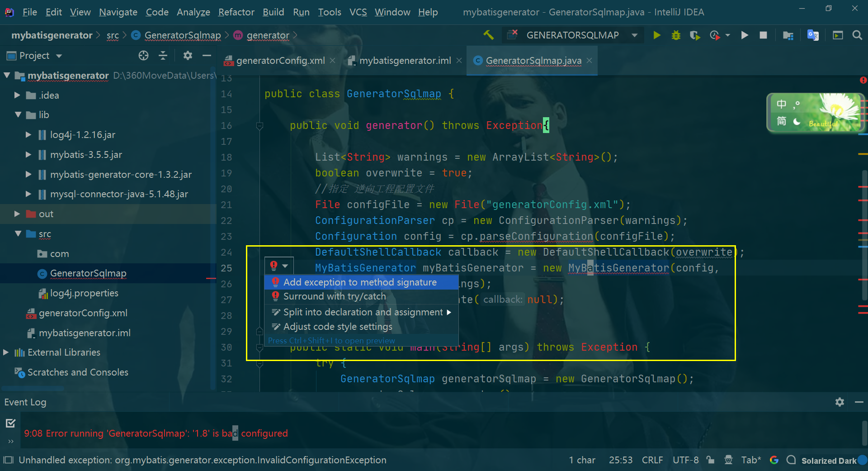The image size is (868, 471).
Task: Click the red error inspection indicator in the editor's top-right corner
Action: (863, 80)
